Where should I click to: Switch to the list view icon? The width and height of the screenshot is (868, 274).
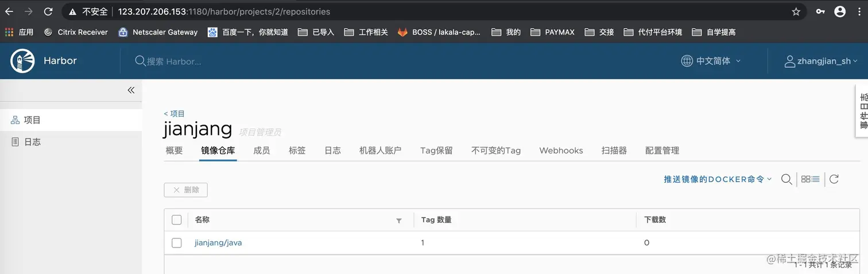(x=815, y=179)
